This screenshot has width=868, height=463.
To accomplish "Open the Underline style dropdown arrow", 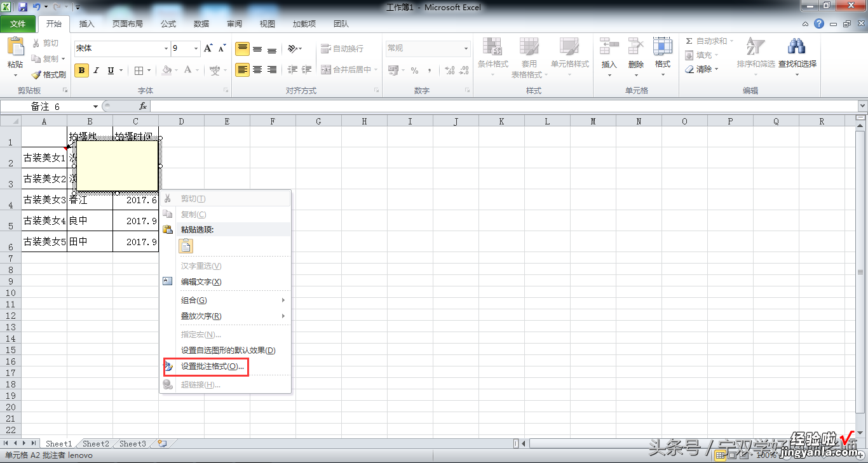I will 121,70.
